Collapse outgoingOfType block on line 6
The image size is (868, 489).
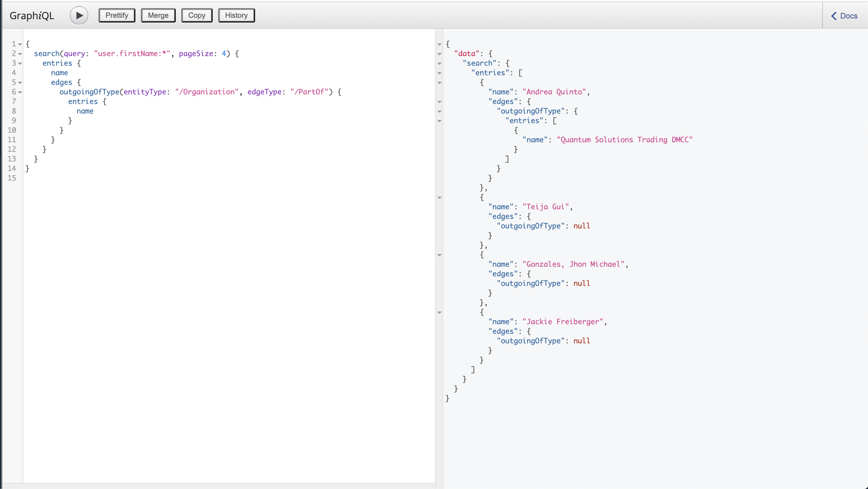coord(20,92)
